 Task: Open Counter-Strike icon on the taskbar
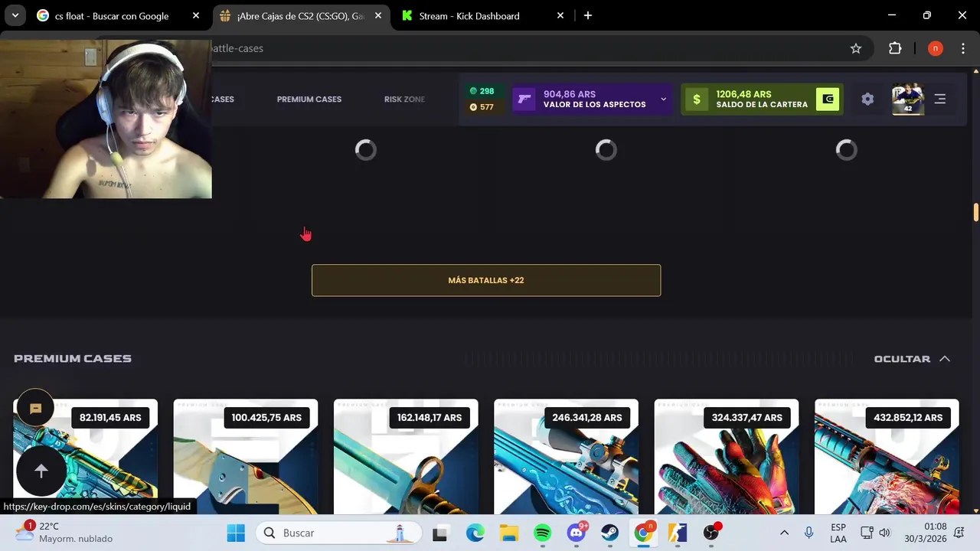[678, 533]
